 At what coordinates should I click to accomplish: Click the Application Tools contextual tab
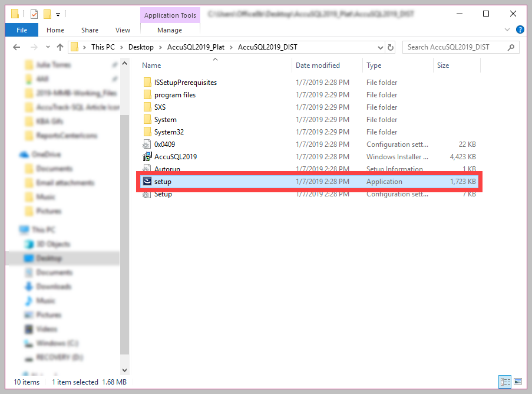[170, 15]
